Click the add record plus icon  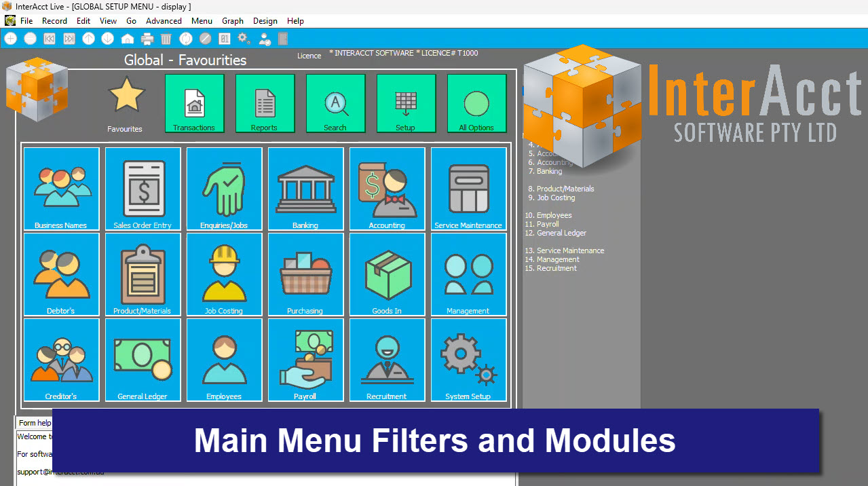10,39
